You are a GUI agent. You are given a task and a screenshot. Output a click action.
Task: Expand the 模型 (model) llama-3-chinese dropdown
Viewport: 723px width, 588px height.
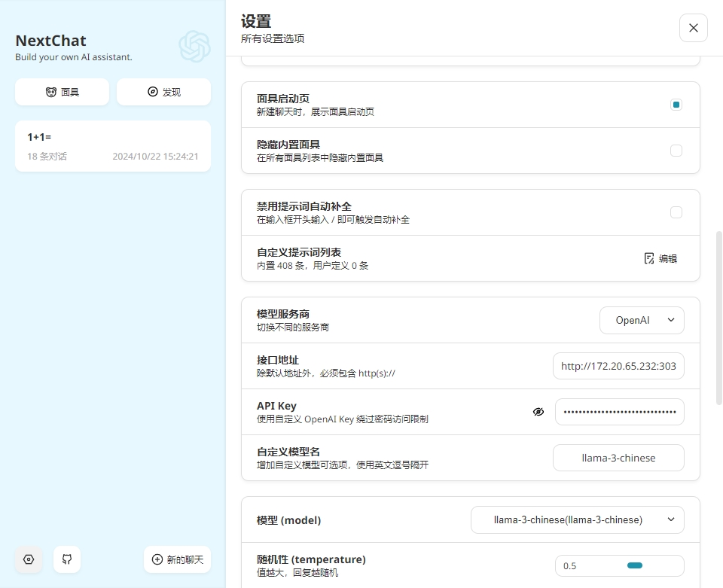tap(577, 519)
